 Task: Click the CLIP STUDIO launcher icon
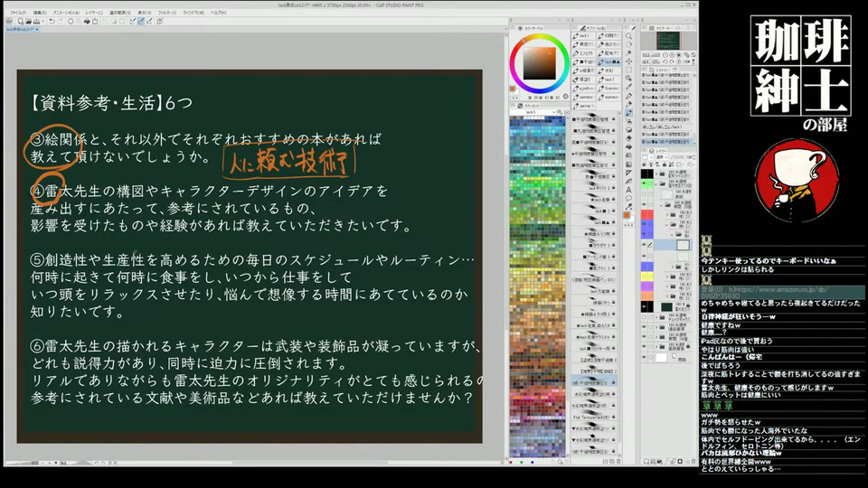click(10, 21)
